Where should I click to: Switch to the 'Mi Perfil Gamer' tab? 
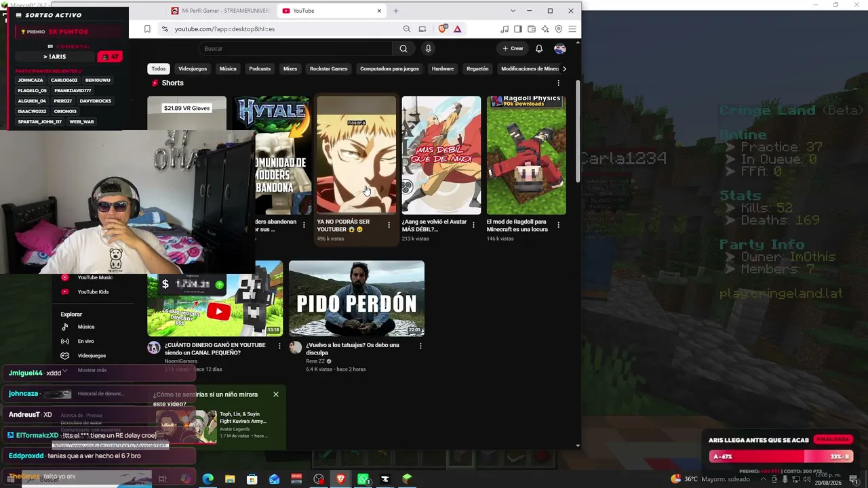(x=220, y=11)
